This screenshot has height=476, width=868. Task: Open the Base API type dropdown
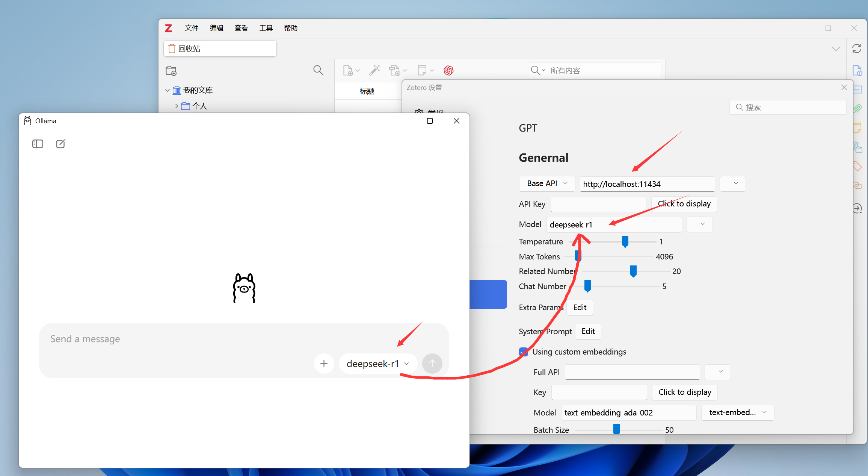point(547,183)
